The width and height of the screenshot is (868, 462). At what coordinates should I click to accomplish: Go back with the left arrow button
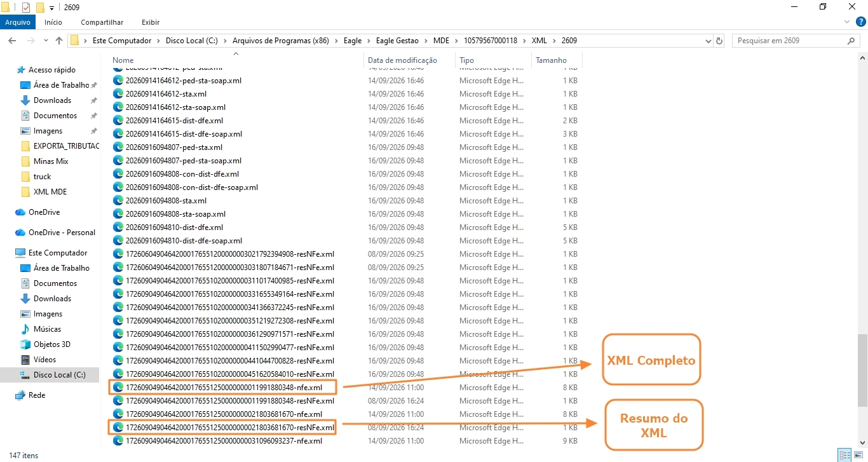11,41
